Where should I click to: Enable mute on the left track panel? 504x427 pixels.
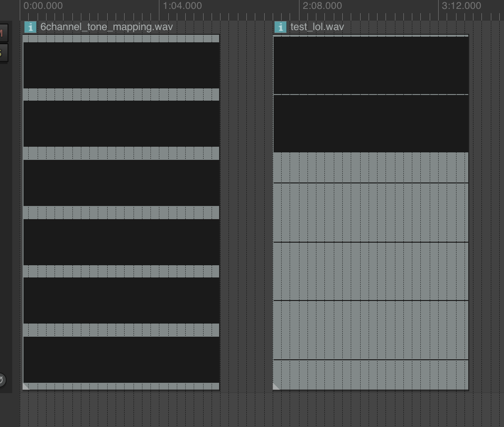pyautogui.click(x=2, y=33)
